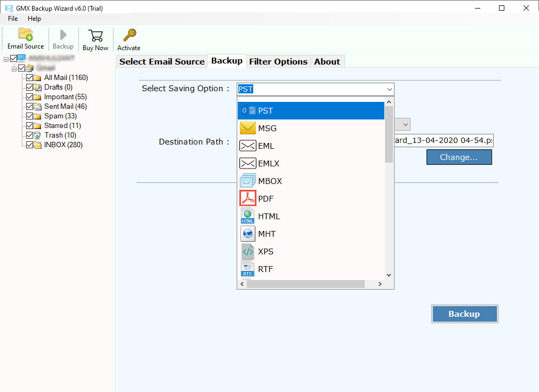Select MHT in the format list
This screenshot has width=539, height=392.
point(311,234)
